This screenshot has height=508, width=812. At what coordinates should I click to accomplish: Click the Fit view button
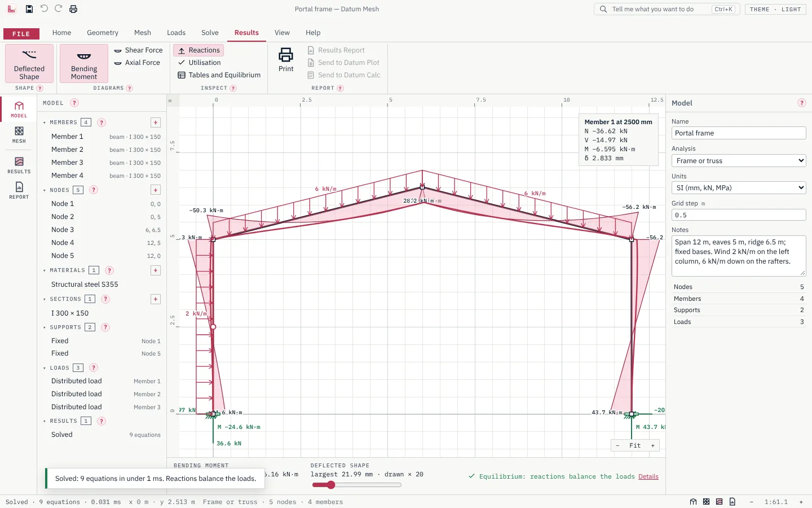click(x=635, y=445)
